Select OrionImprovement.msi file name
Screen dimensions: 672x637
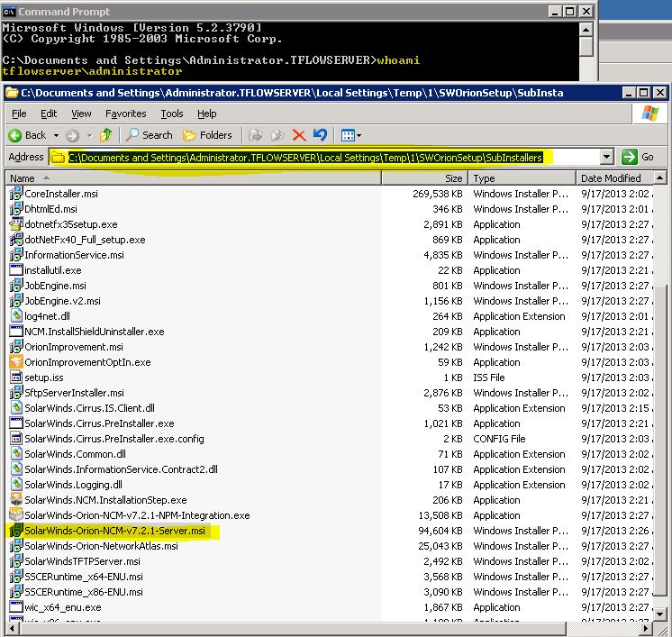pos(74,347)
